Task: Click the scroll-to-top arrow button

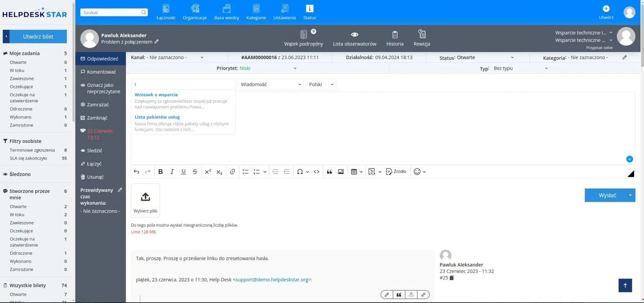Action: click(625, 285)
